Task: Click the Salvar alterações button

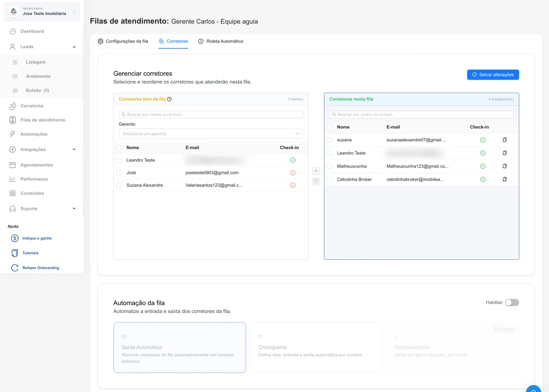Action: click(x=493, y=75)
